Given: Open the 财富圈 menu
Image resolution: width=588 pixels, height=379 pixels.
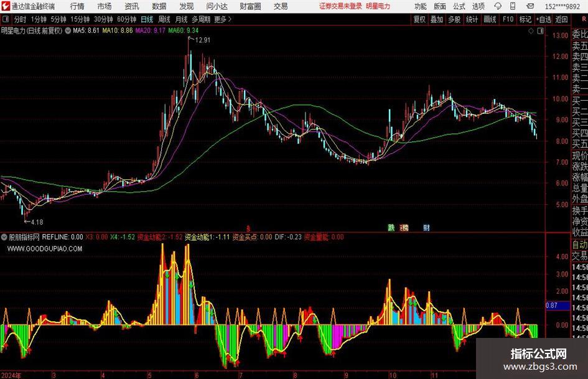Looking at the screenshot, I should 250,6.
